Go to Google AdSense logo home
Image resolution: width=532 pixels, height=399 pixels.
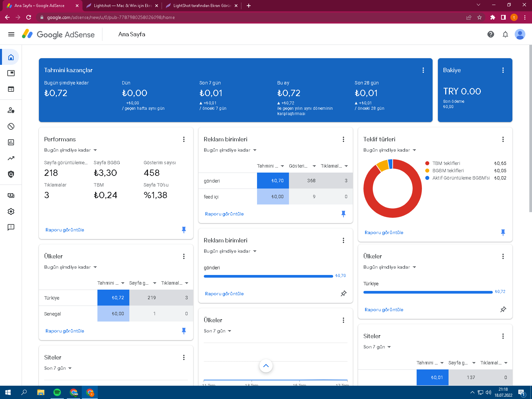click(59, 34)
